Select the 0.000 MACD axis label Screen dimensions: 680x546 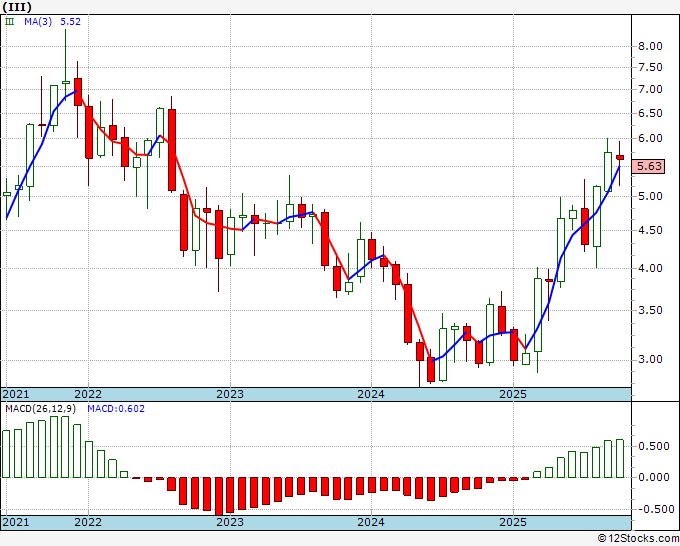654,477
